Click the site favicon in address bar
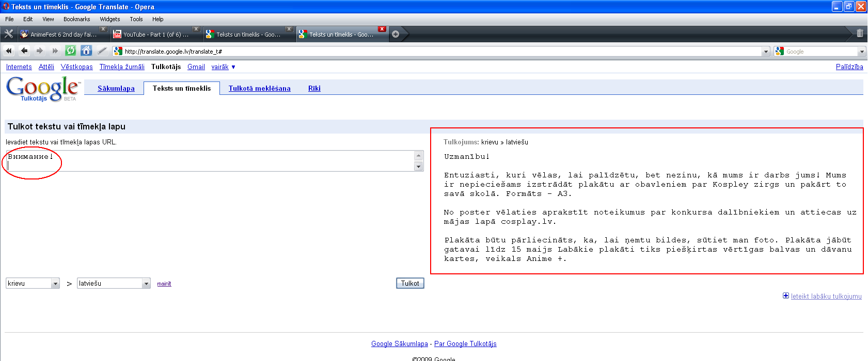Image resolution: width=868 pixels, height=361 pixels. (118, 51)
